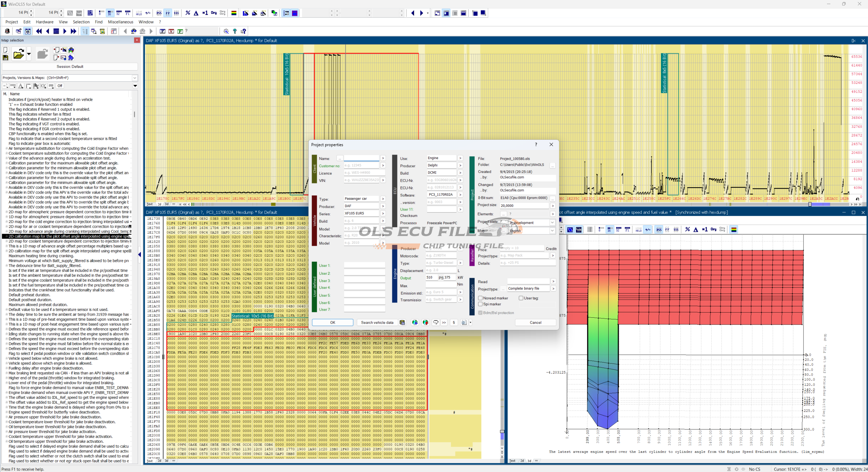Click the delta difference display icon
Viewport: 868px width, 472px height.
pyautogui.click(x=196, y=13)
